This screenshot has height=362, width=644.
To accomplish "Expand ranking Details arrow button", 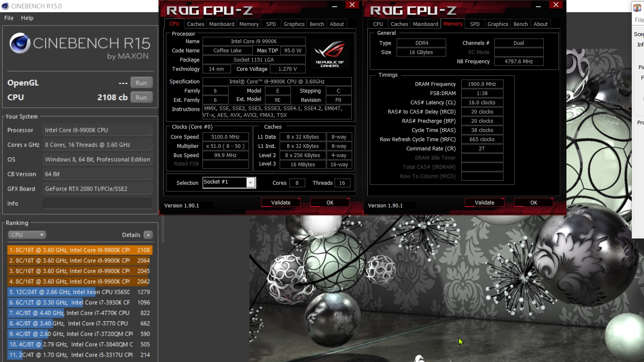I will 148,235.
